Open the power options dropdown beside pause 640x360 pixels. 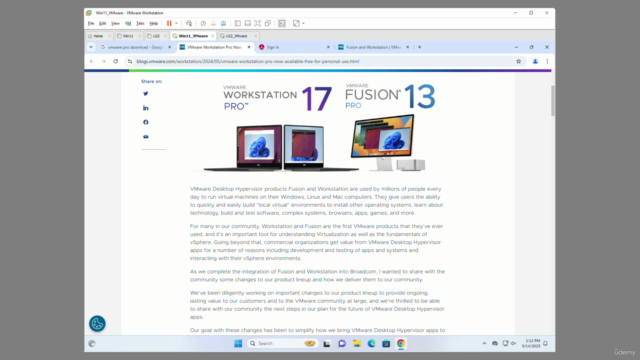coord(176,24)
